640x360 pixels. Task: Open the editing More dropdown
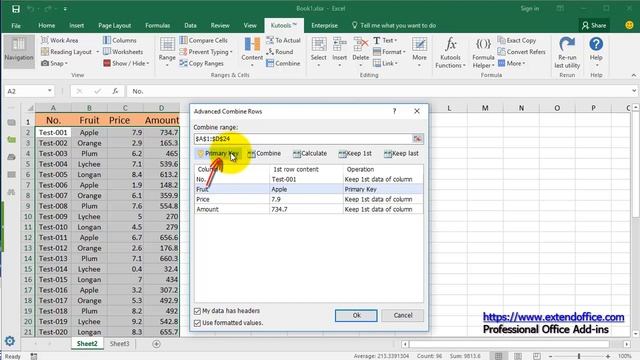point(419,51)
